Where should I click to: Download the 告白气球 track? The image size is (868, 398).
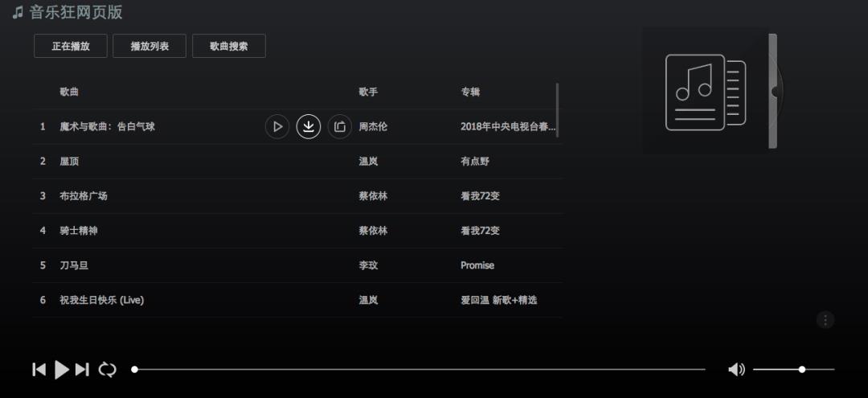click(x=309, y=127)
